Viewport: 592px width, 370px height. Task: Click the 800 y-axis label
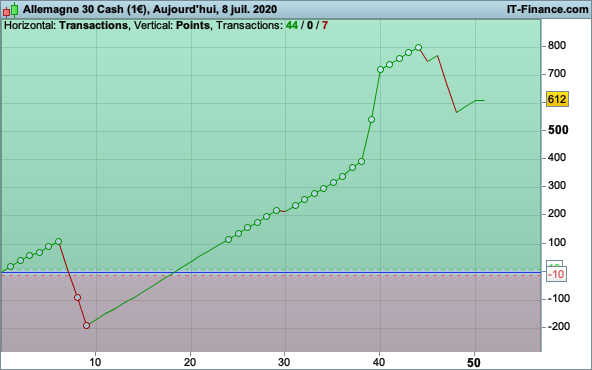[x=556, y=46]
